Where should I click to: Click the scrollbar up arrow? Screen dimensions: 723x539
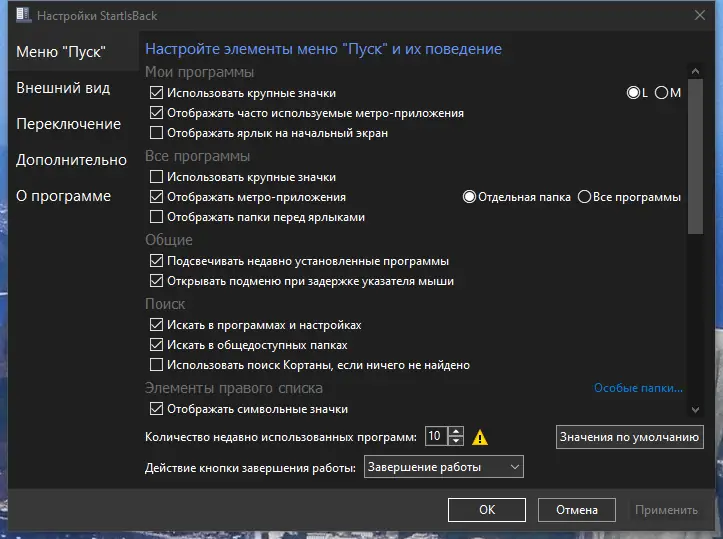coord(695,71)
